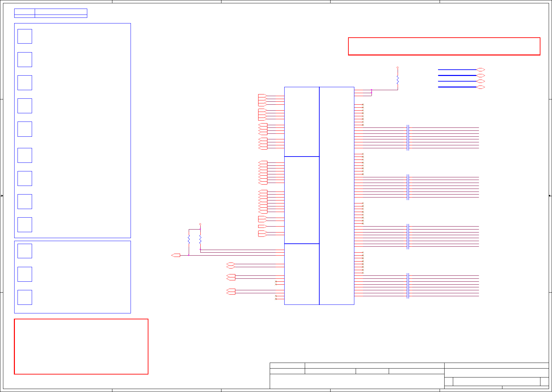Select the tall right-hand section of the central chip
552x392 pixels.
pos(337,196)
